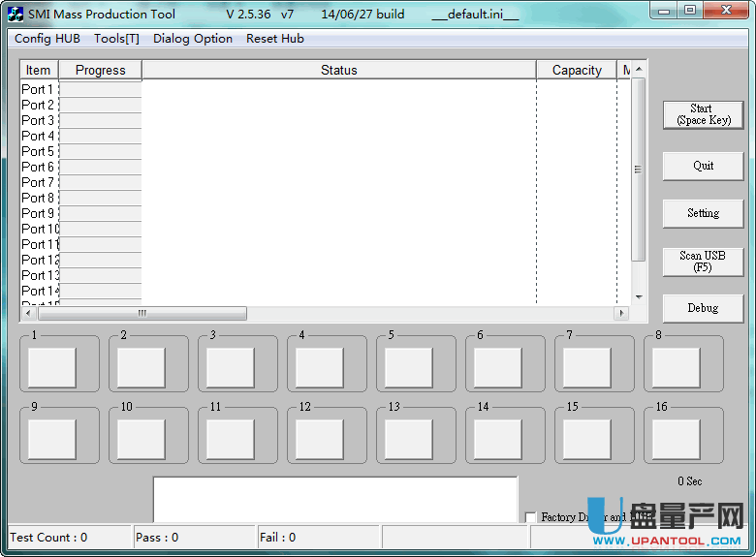Click the down arrow of port list scrollbar
The height and width of the screenshot is (557, 756).
638,296
